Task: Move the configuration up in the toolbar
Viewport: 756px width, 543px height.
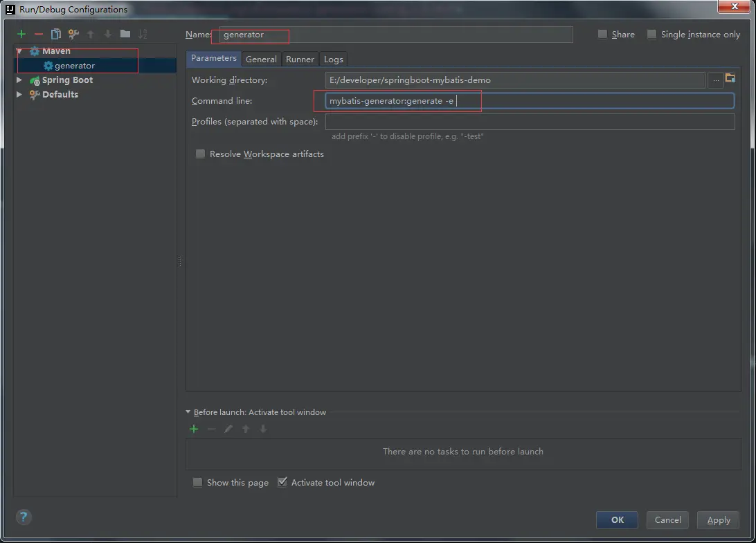Action: click(91, 34)
